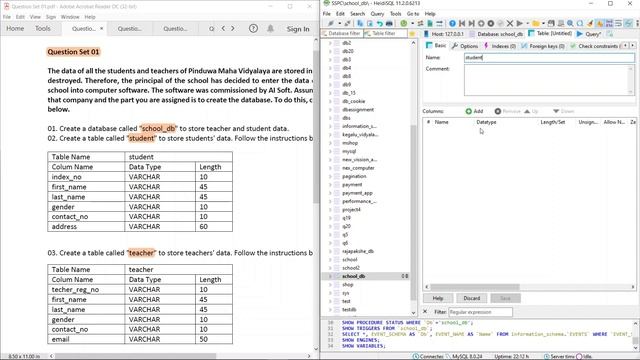Expand the db_cookie database tree node

330,101
